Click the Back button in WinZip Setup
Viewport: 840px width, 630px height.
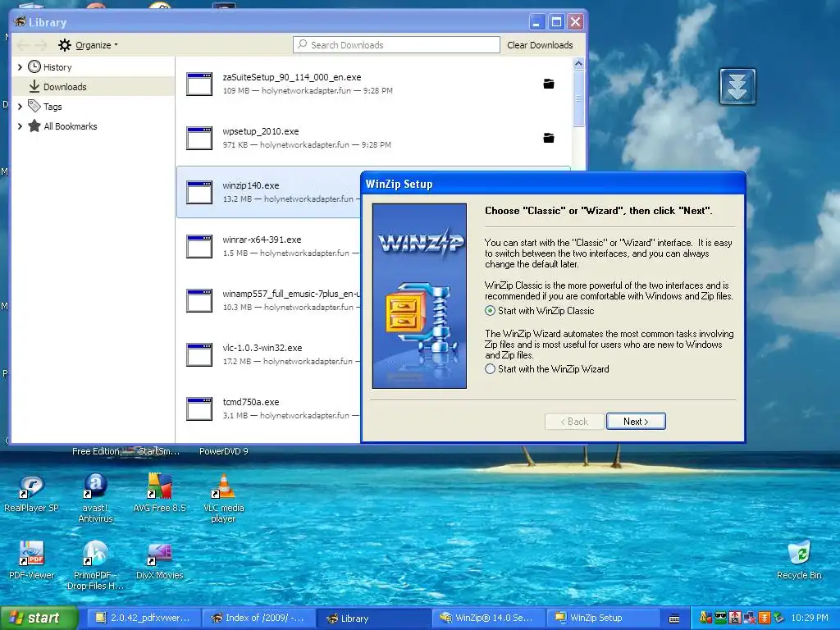click(574, 421)
